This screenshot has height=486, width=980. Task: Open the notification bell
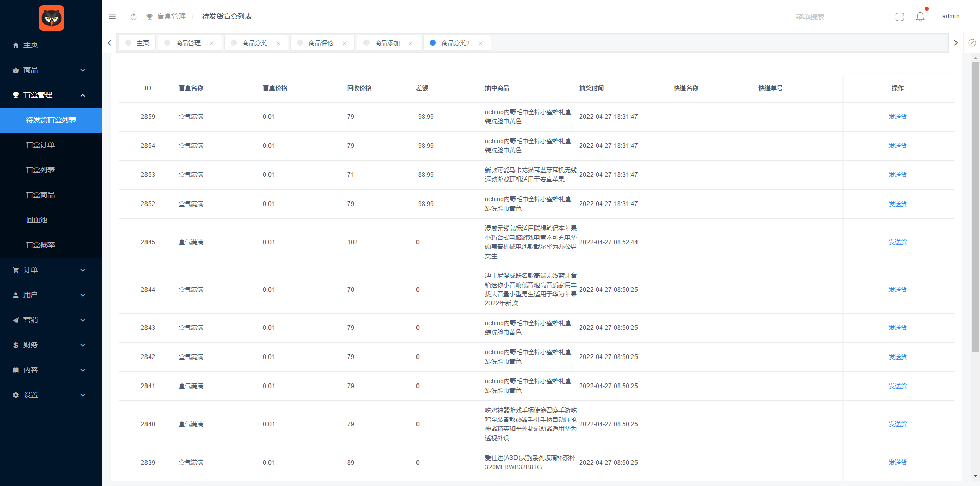click(920, 17)
